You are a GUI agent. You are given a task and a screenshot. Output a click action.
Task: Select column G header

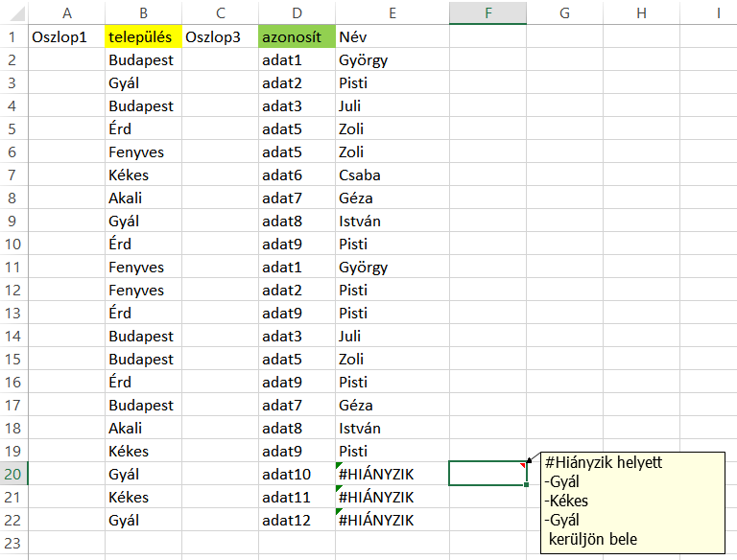click(x=564, y=12)
